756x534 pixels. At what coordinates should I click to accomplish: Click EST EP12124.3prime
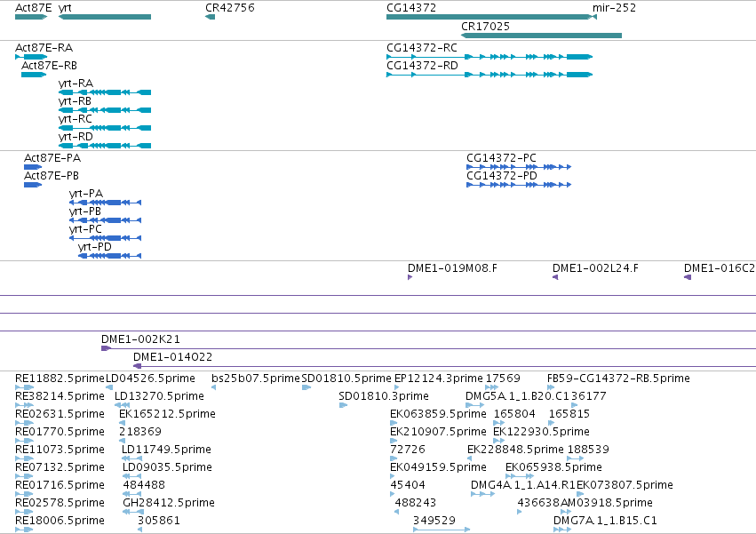click(x=397, y=387)
